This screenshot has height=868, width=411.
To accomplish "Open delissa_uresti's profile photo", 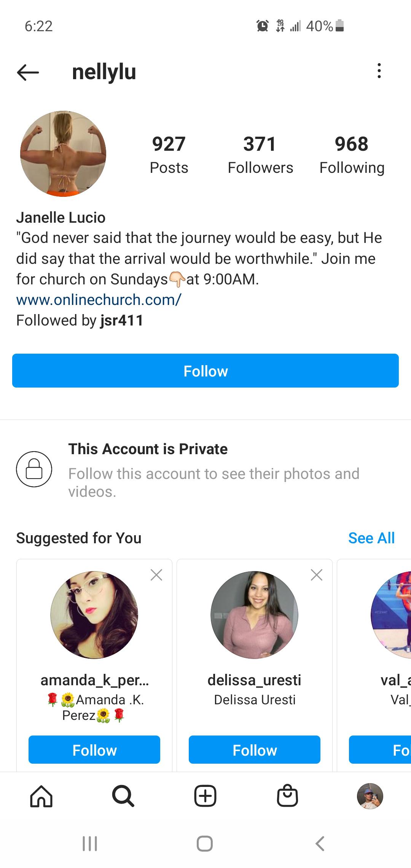I will point(254,615).
